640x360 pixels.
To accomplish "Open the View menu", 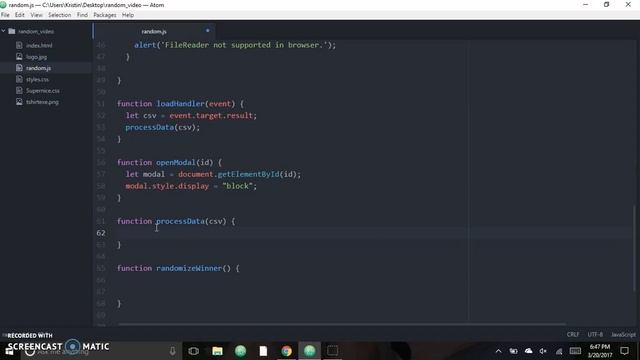I will coord(36,15).
